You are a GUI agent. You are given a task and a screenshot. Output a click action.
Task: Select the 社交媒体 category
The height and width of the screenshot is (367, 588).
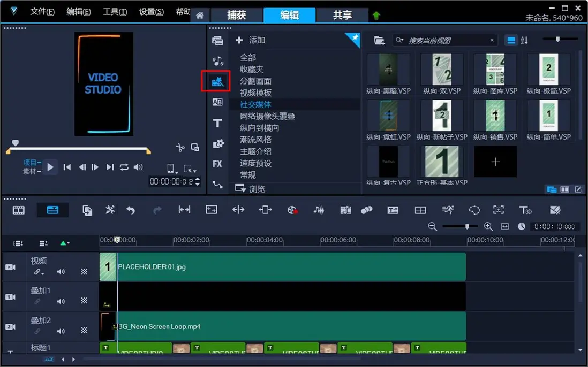point(255,104)
